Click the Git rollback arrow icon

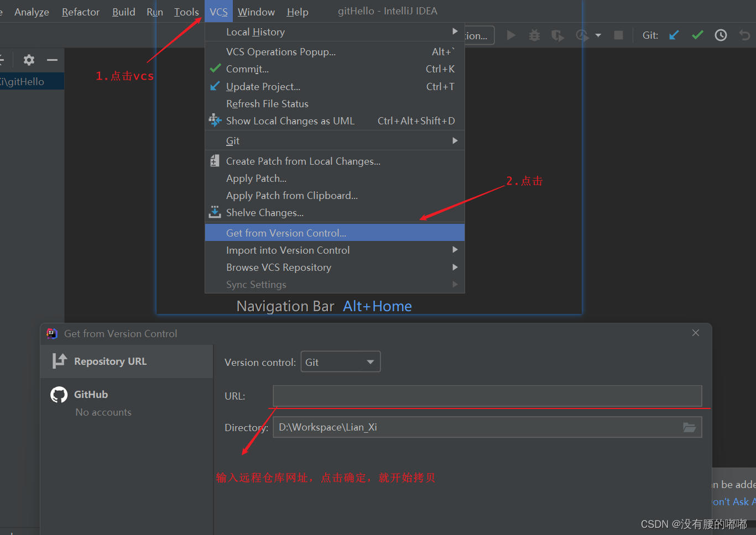tap(745, 35)
